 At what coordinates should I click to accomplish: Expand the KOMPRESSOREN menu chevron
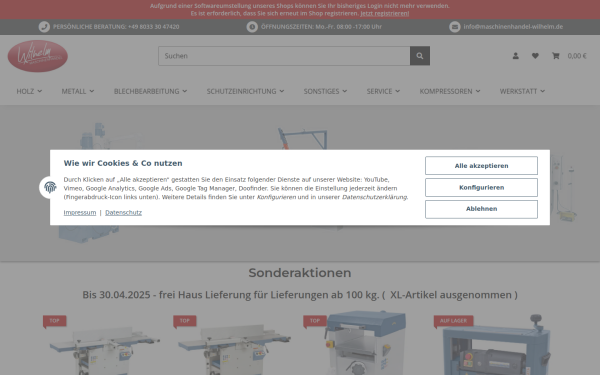tap(478, 91)
